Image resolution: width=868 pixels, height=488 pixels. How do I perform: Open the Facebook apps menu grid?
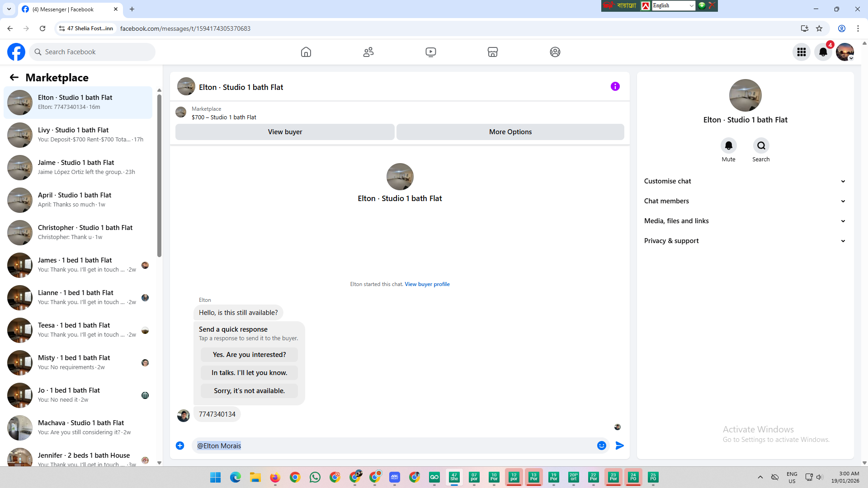click(x=802, y=52)
